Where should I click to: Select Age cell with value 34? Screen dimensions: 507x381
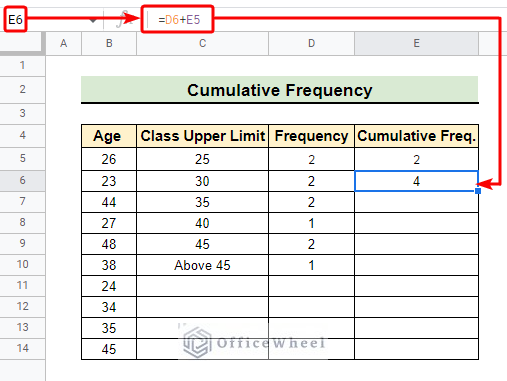pos(109,307)
